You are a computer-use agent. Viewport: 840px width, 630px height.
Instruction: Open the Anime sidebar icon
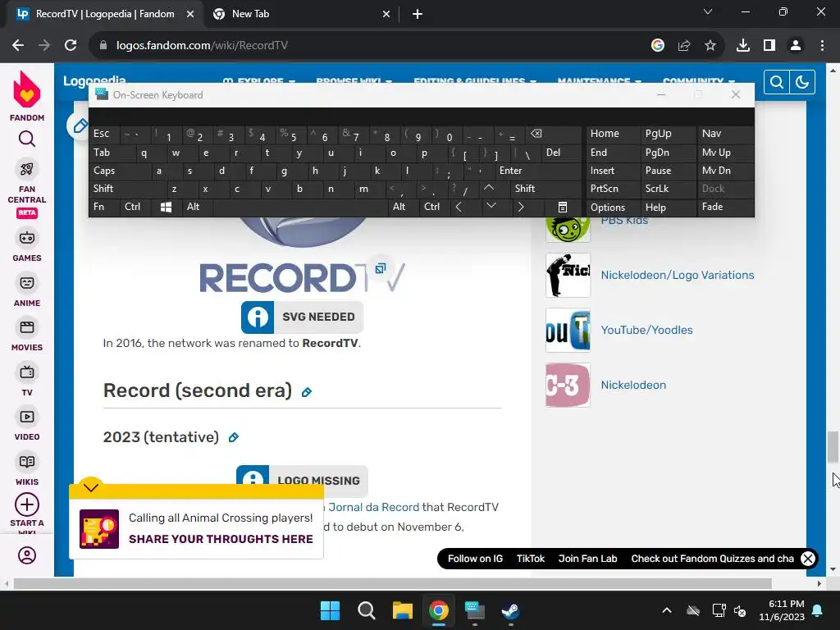point(27,283)
